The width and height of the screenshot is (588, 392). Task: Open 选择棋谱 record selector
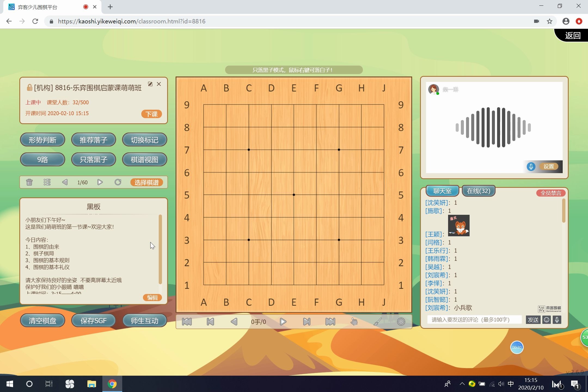click(146, 182)
